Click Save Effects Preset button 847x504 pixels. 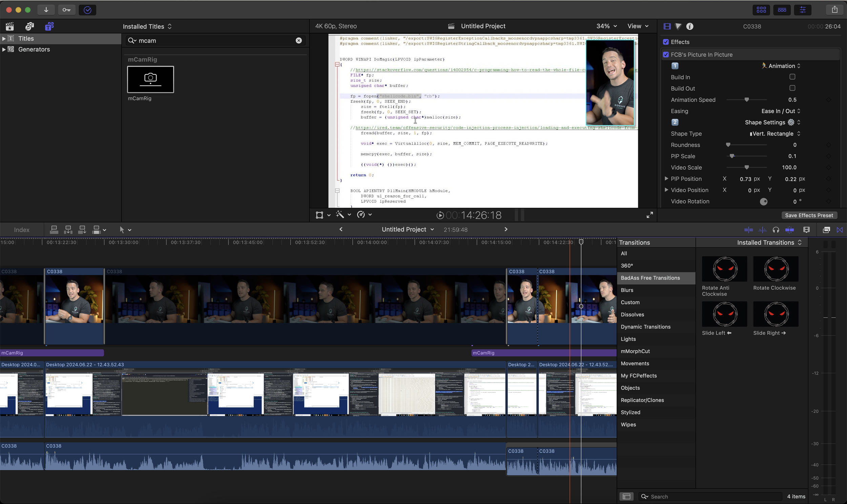pos(809,215)
